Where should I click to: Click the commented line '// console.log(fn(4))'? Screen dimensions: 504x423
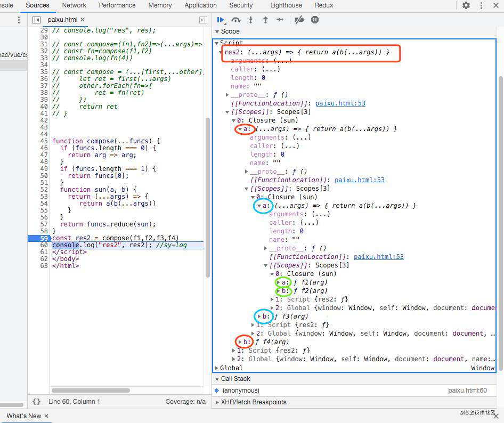click(x=92, y=58)
